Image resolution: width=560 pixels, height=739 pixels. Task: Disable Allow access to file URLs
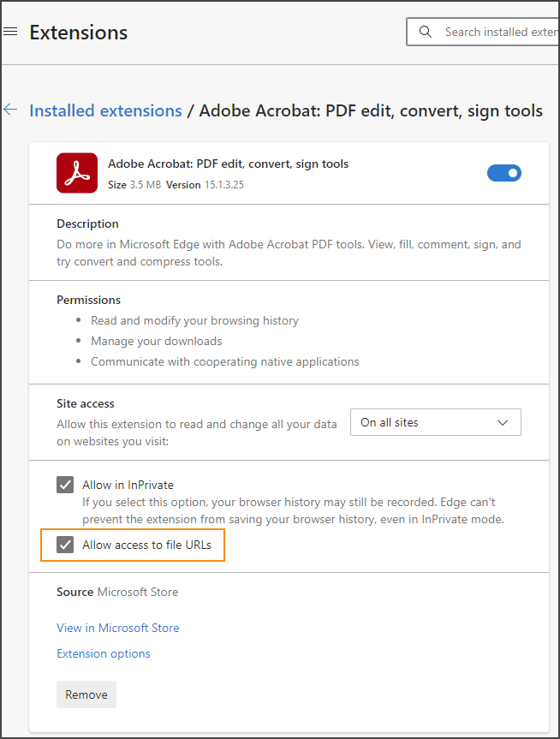pos(65,545)
